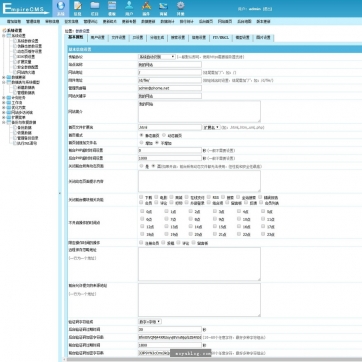
Task: Switch to the 文件设置 tab
Action: 118,38
